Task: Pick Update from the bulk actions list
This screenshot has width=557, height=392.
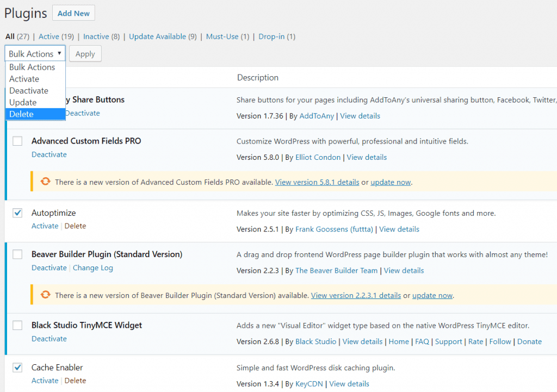Action: coord(35,102)
